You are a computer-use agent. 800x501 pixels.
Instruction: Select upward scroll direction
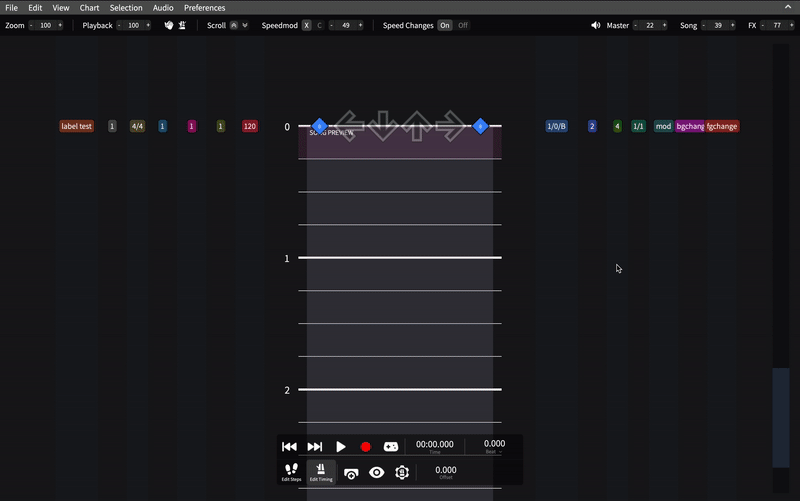[x=234, y=25]
